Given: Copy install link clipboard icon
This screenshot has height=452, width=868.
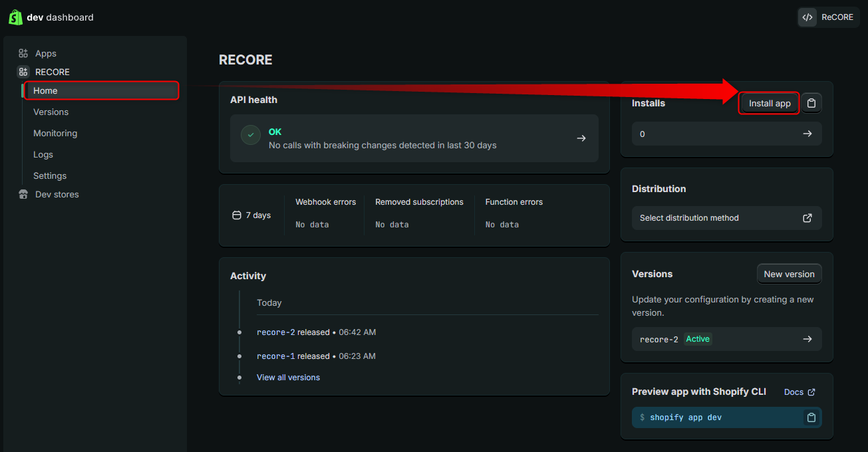Looking at the screenshot, I should [811, 103].
